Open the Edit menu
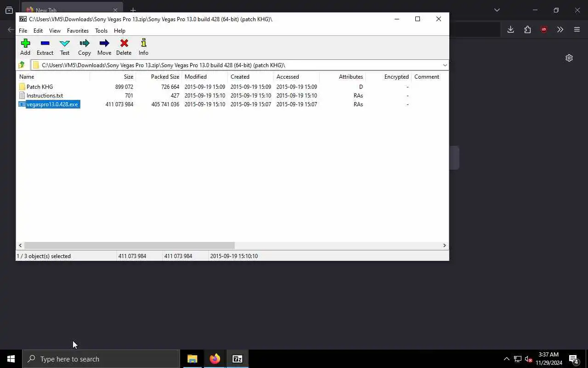The width and height of the screenshot is (588, 368). point(38,31)
